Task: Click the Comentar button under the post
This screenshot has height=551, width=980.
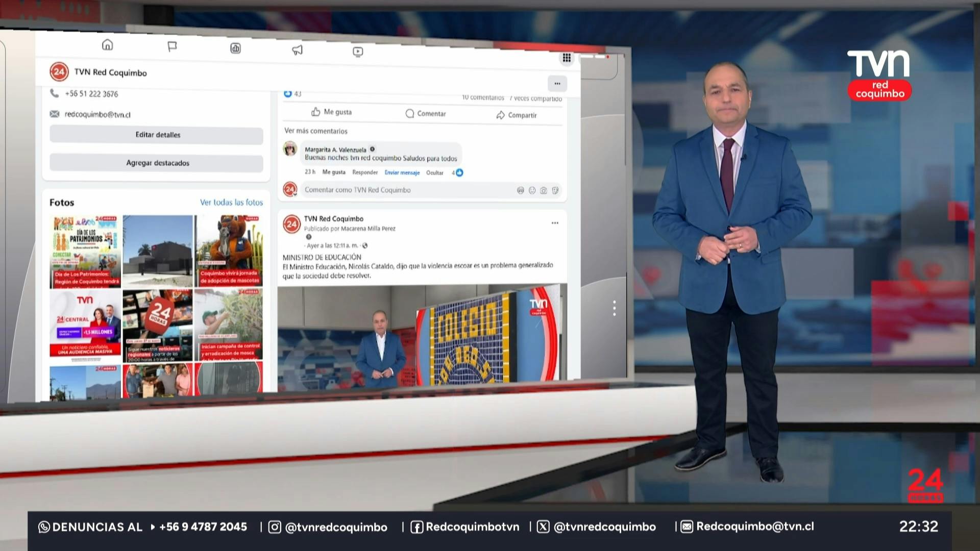Action: pos(426,113)
